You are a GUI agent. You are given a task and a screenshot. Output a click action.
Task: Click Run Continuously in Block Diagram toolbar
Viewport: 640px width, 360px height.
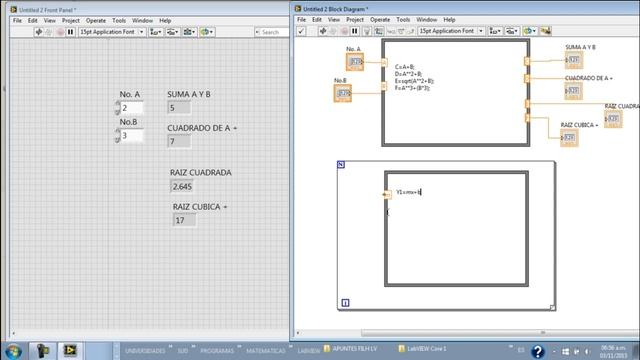coord(333,31)
